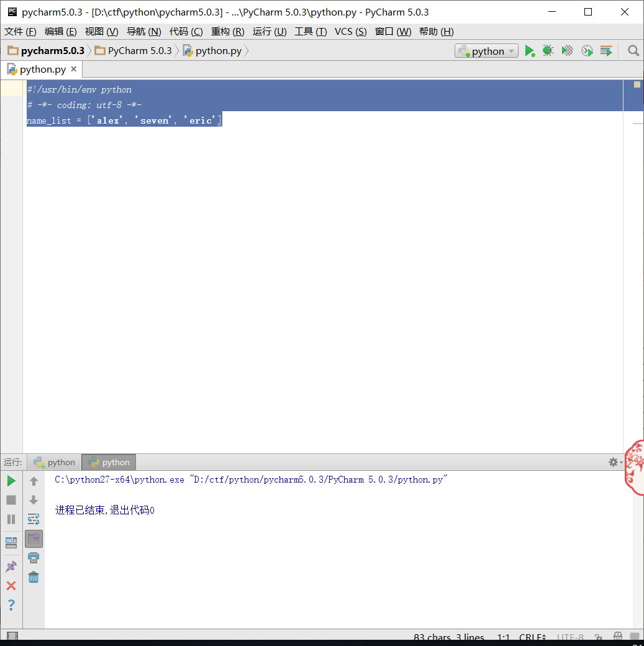Toggle the read-only lock icon in status bar

pos(599,637)
